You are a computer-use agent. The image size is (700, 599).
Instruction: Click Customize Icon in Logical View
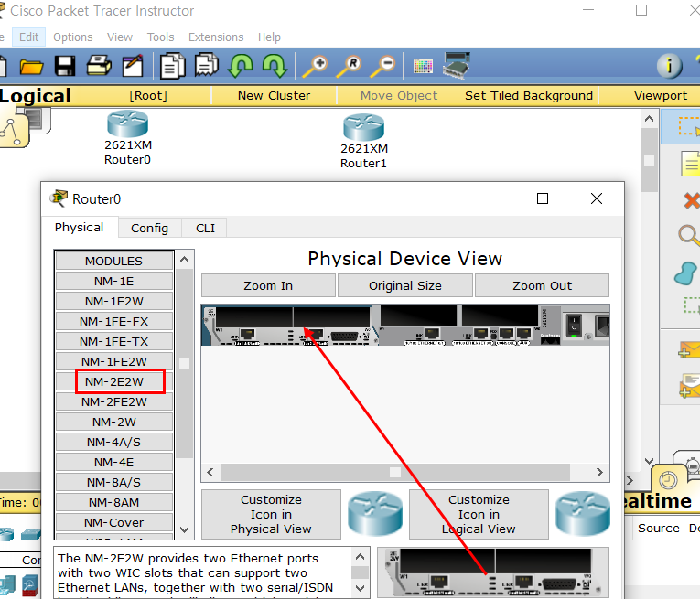479,514
